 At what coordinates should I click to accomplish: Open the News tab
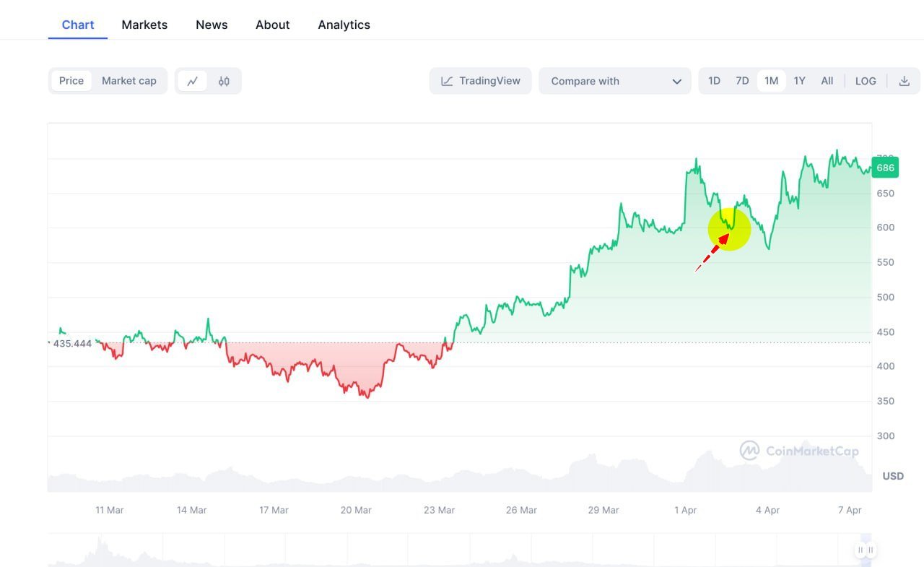212,25
